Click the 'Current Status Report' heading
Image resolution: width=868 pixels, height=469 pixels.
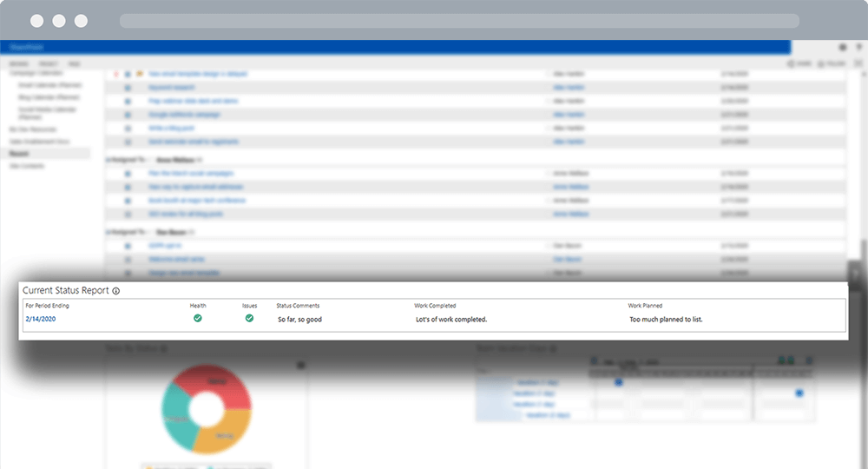coord(66,291)
